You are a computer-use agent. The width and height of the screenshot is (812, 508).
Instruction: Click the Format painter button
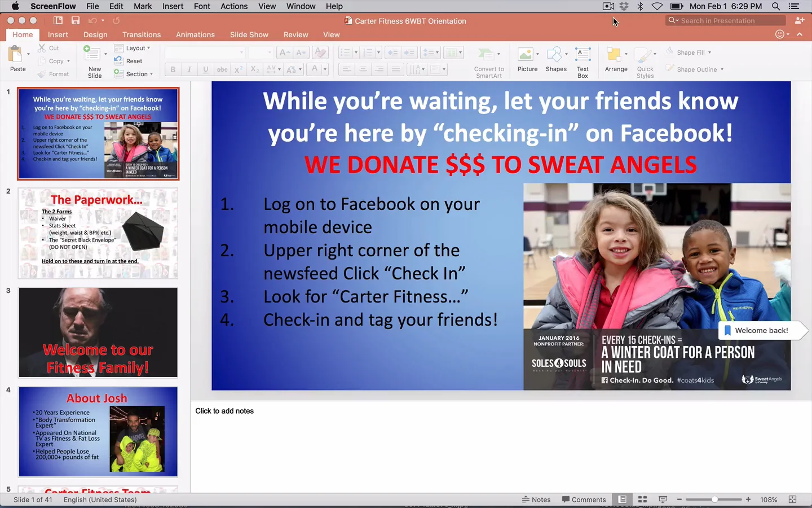pos(53,74)
